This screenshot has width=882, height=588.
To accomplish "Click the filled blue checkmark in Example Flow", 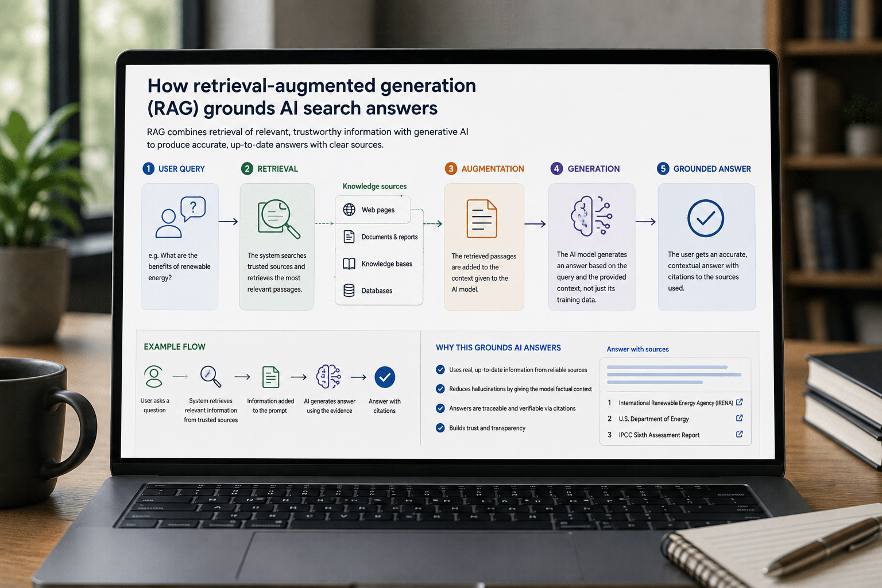I will click(385, 377).
